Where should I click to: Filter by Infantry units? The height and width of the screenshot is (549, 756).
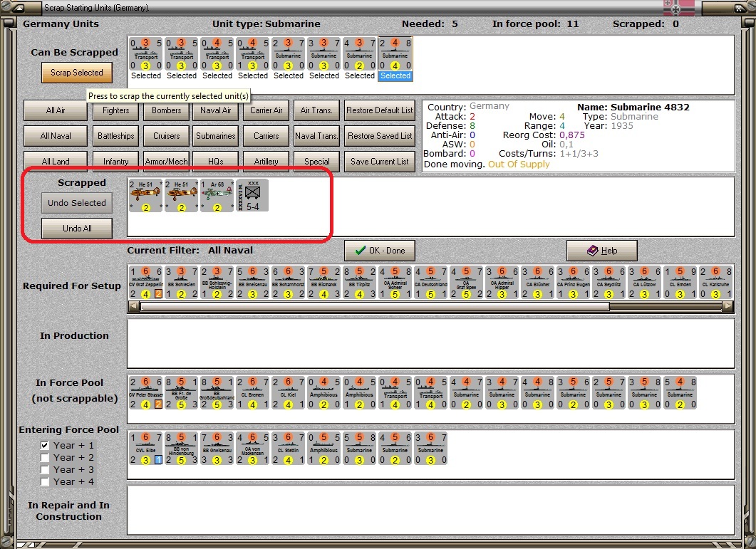(x=115, y=162)
